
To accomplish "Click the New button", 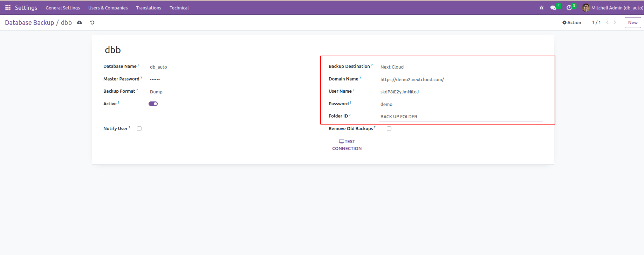I will pos(633,22).
